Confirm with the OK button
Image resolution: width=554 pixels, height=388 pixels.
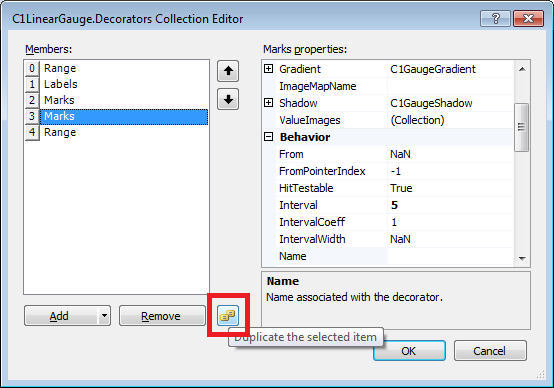409,351
